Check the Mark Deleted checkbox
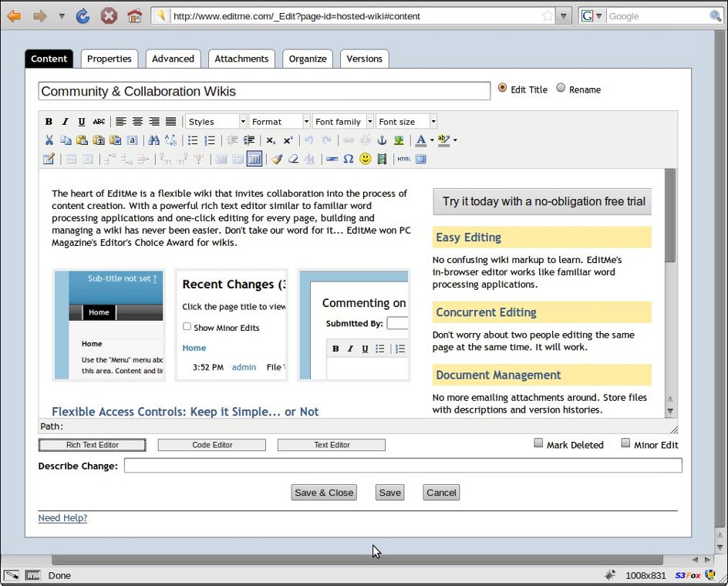728x586 pixels. click(538, 443)
